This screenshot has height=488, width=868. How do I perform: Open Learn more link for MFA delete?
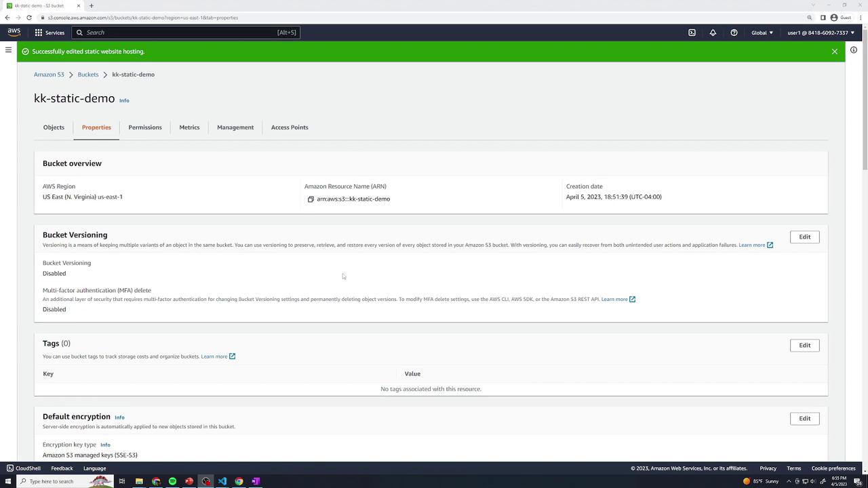618,299
